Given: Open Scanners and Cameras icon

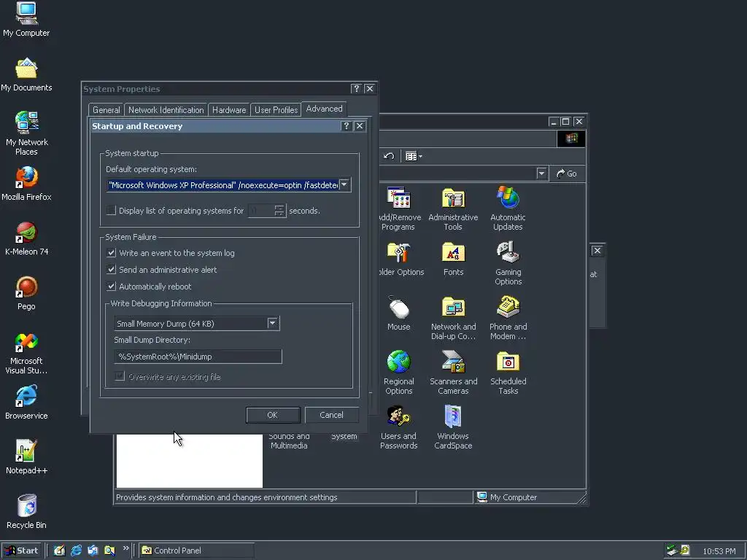Looking at the screenshot, I should tap(453, 373).
